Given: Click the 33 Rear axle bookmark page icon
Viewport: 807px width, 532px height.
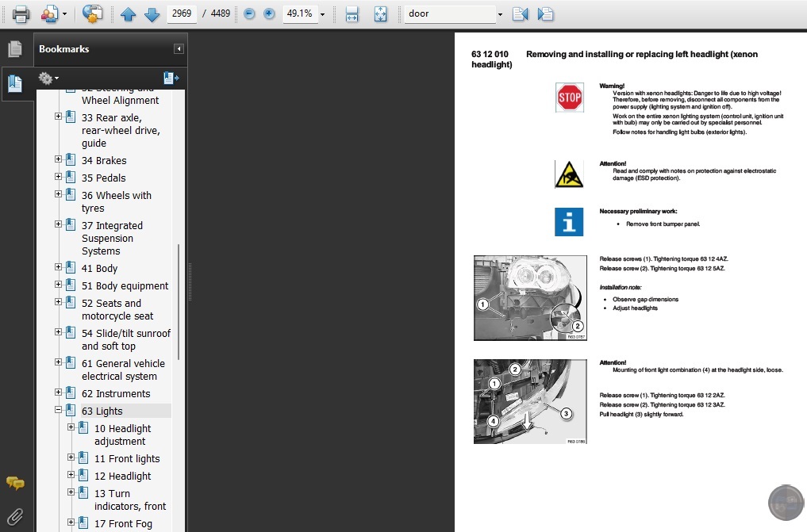Looking at the screenshot, I should pos(71,117).
